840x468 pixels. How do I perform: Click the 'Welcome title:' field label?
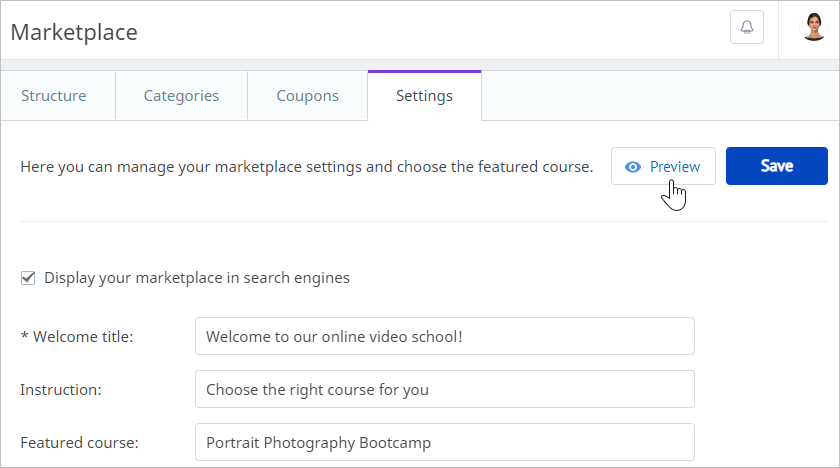82,337
